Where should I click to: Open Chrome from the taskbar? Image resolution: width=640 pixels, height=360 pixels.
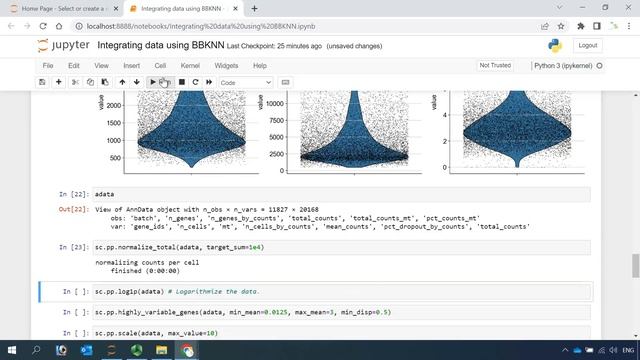pos(187,350)
